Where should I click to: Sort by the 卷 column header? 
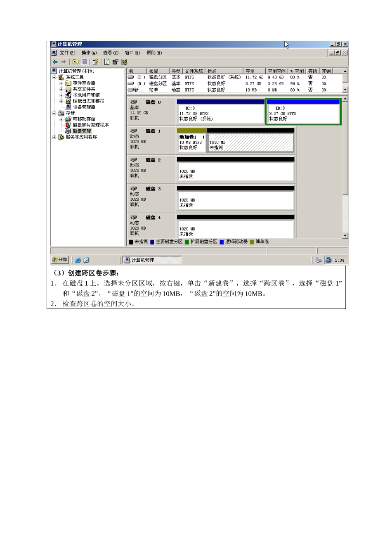point(137,71)
